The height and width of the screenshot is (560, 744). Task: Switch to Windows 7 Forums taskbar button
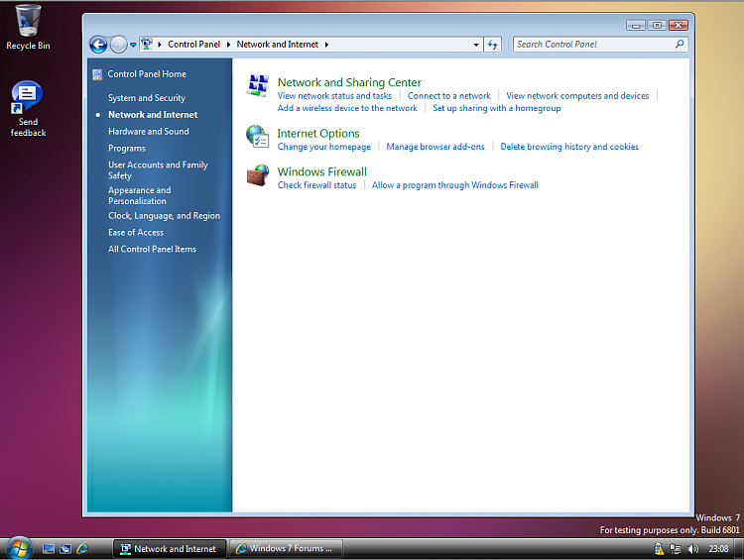[286, 549]
